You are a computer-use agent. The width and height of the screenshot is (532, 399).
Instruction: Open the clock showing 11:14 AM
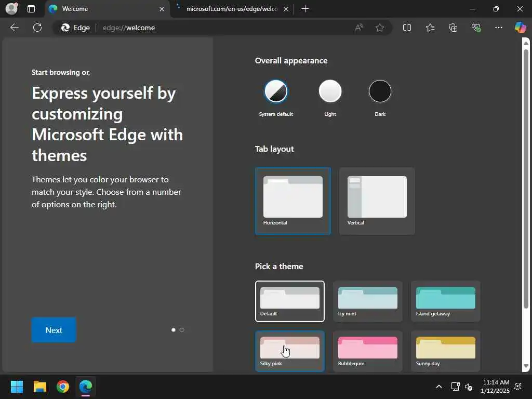click(x=495, y=387)
